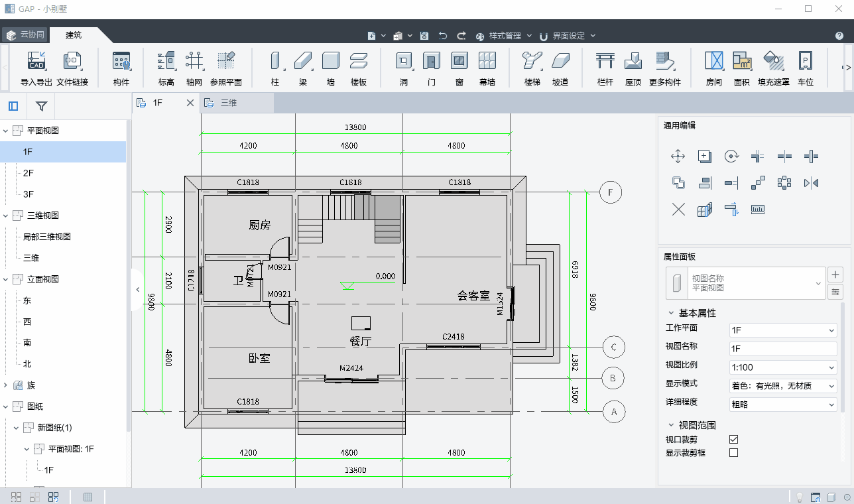Image resolution: width=854 pixels, height=504 pixels.
Task: Uncheck the 视口裁剪 checkbox
Action: tap(733, 439)
